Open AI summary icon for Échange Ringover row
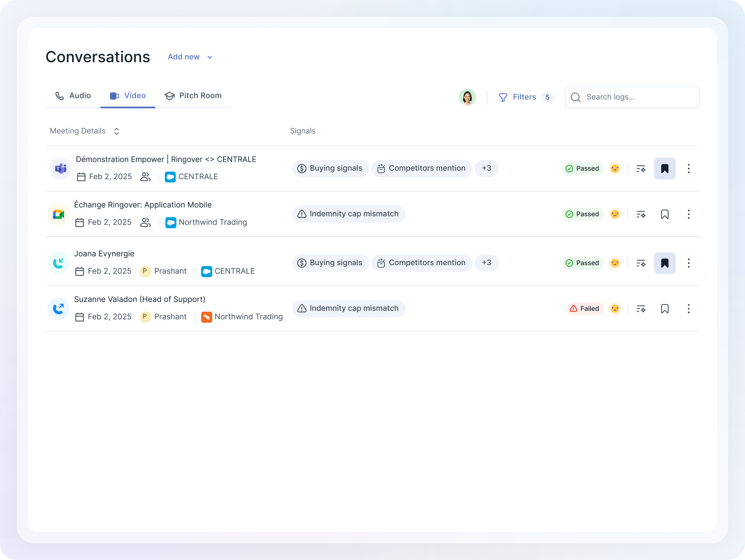The height and width of the screenshot is (560, 745). pyautogui.click(x=641, y=214)
